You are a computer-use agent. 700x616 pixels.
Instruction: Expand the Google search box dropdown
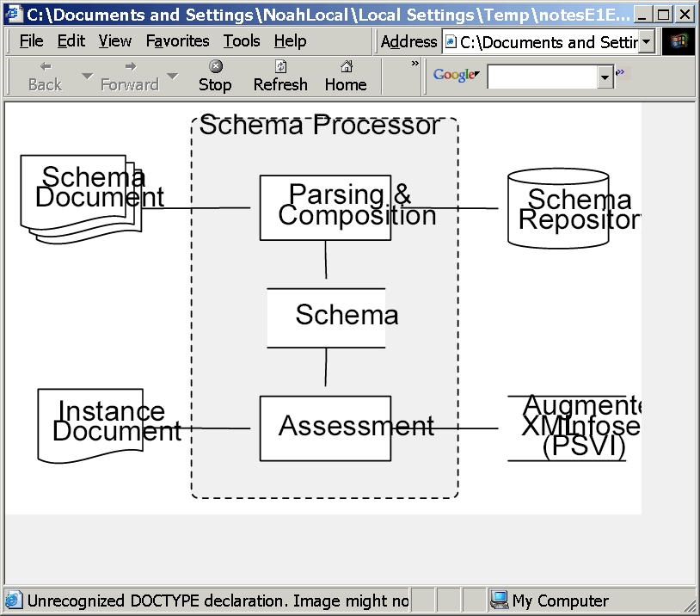[x=605, y=77]
